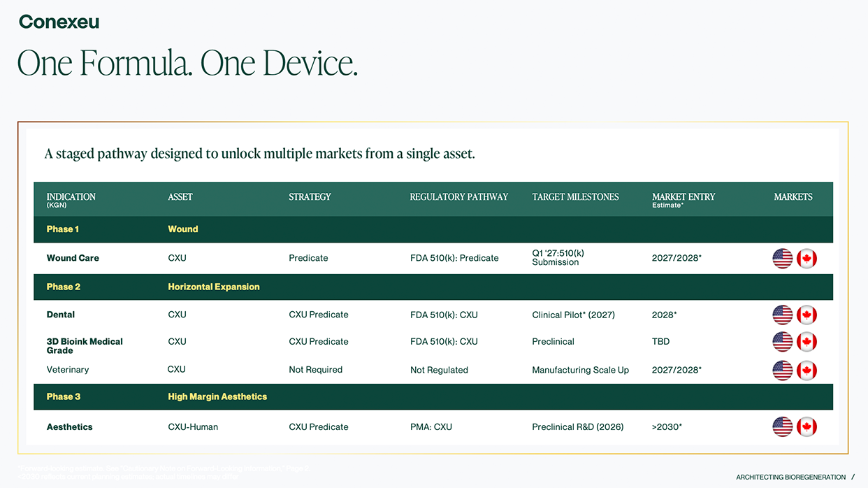
Task: Click the Predicate strategy in Wound Care row
Action: [x=308, y=258]
